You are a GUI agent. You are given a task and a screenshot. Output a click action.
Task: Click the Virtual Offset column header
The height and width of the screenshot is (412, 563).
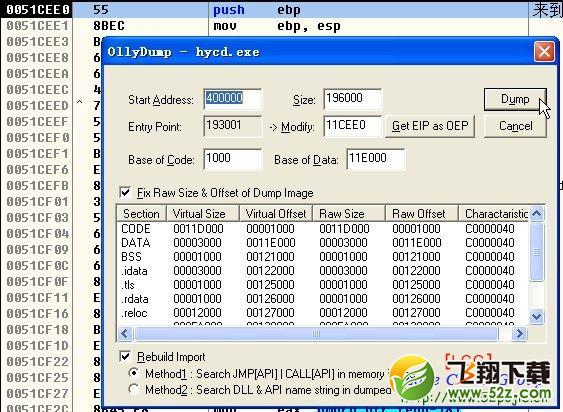click(x=276, y=213)
